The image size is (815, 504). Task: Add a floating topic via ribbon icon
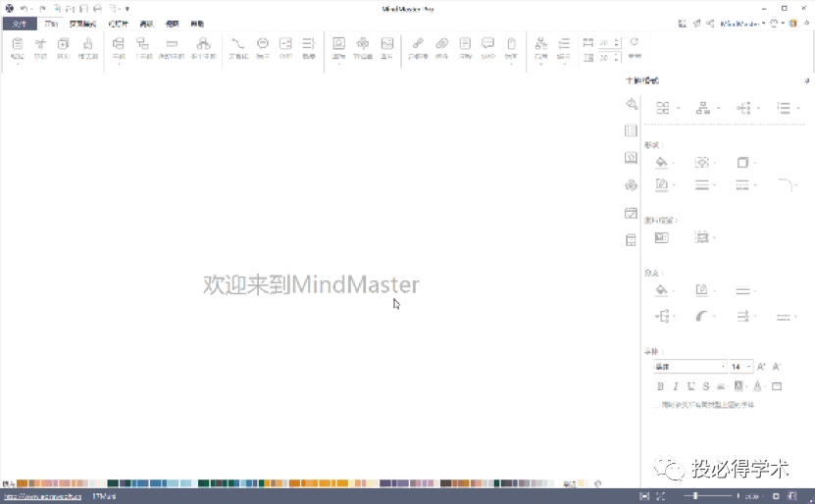172,44
